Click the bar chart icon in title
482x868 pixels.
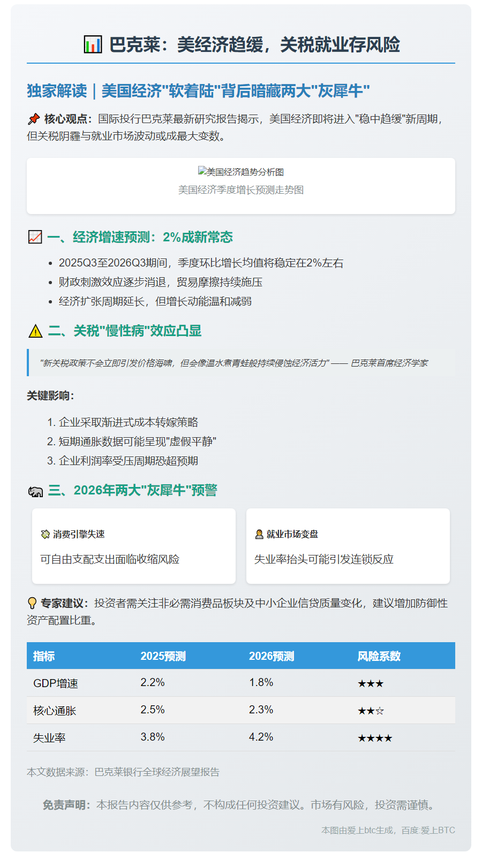(x=93, y=44)
